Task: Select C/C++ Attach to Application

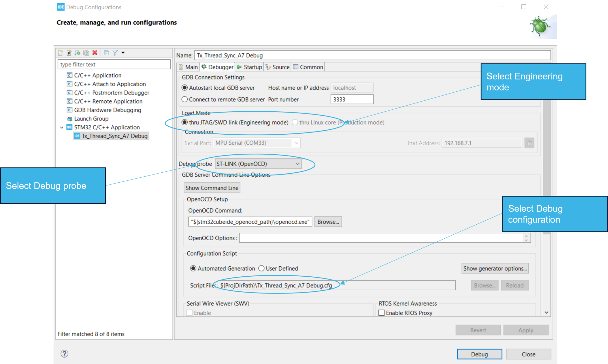Action: [106, 84]
